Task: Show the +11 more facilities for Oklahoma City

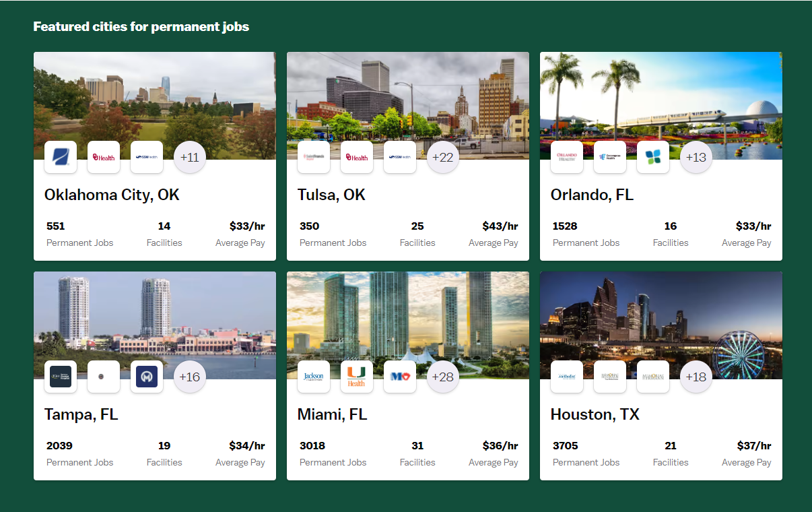Action: (x=190, y=157)
